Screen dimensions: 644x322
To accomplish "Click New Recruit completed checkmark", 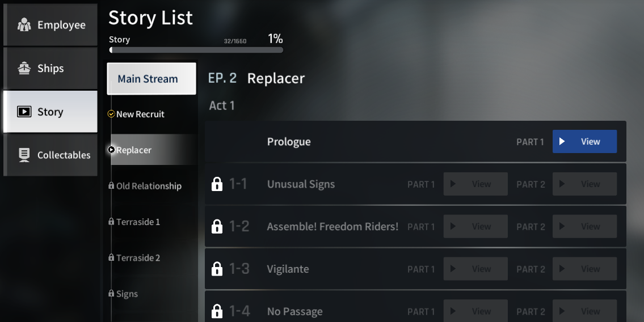I will click(x=111, y=114).
